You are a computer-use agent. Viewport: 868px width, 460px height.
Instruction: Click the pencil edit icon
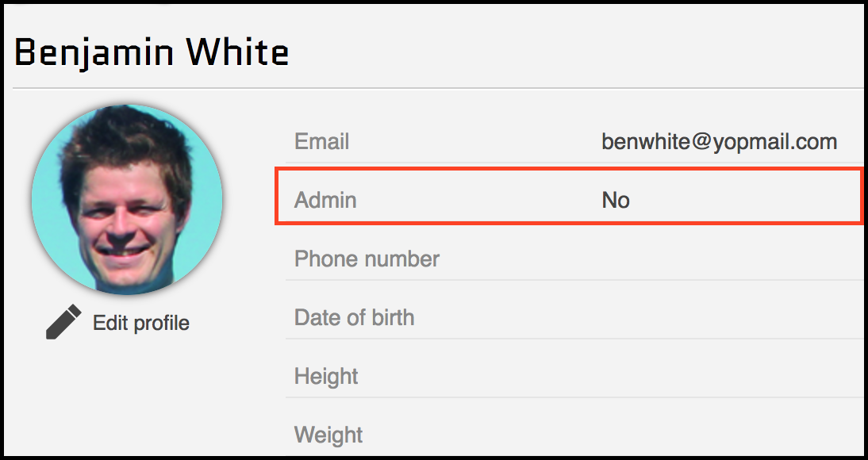63,322
